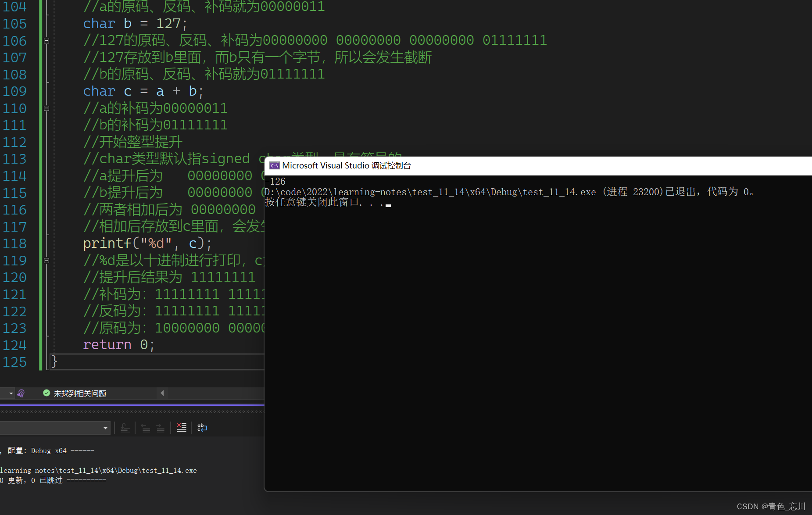Click the '0 更新, 0 已跳过' output line
Image resolution: width=812 pixels, height=515 pixels.
tap(53, 480)
